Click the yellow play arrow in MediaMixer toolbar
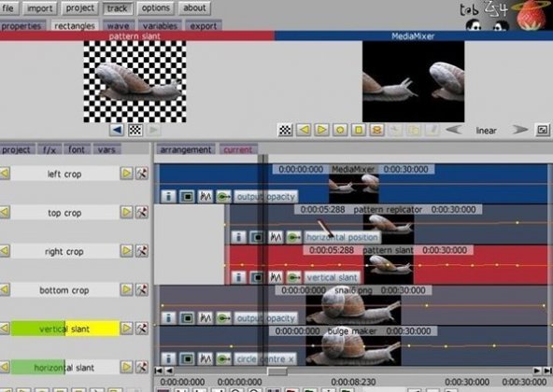Viewport: 553px width, 392px height. pyautogui.click(x=321, y=130)
